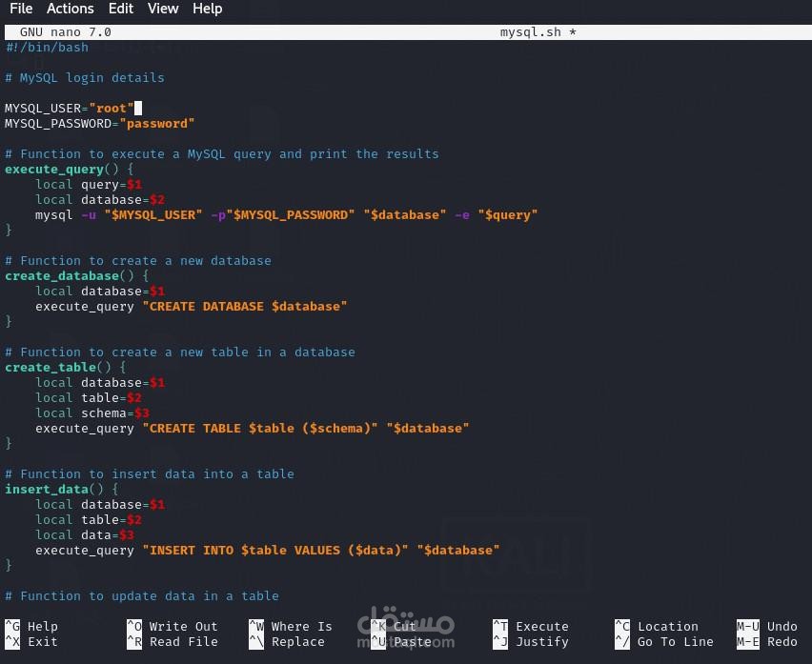Image resolution: width=812 pixels, height=664 pixels.
Task: Open the View menu
Action: [163, 9]
